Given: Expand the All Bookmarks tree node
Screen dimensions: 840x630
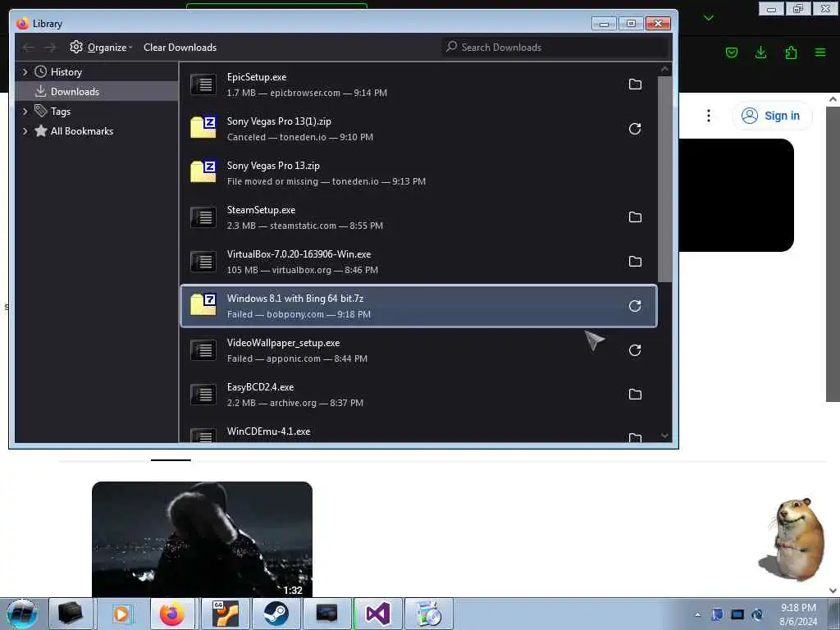Looking at the screenshot, I should coord(25,131).
